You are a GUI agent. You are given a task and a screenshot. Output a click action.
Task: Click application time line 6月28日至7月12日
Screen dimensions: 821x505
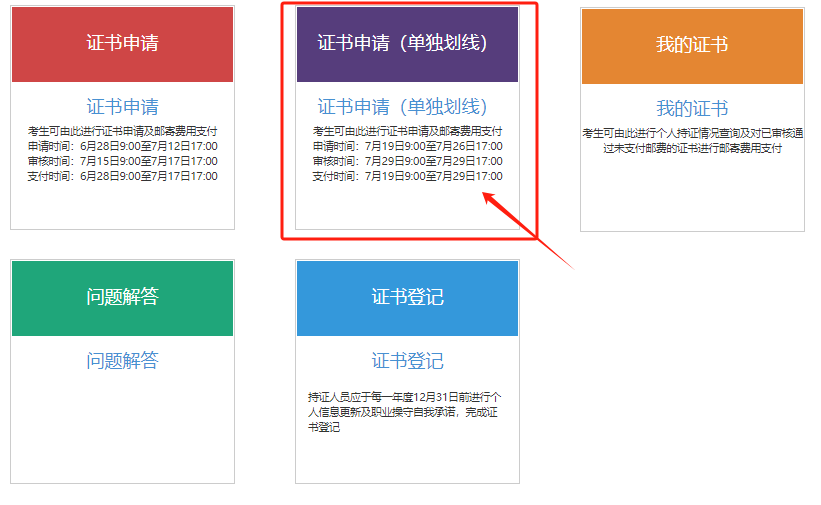click(122, 146)
